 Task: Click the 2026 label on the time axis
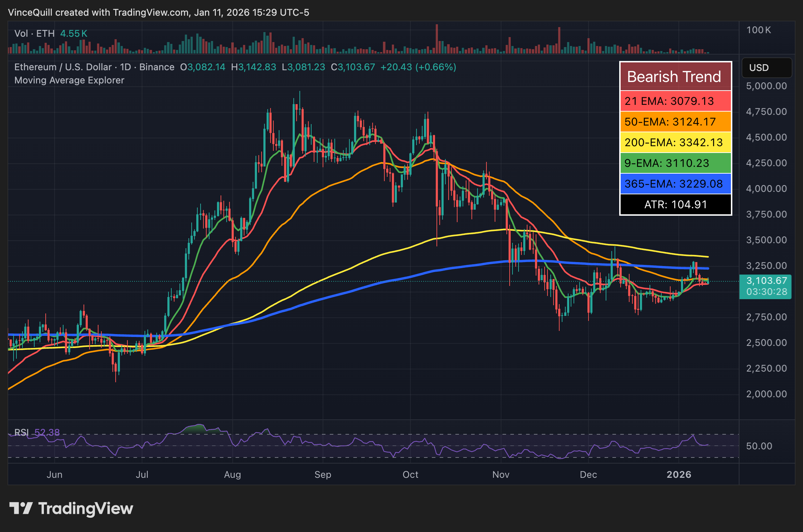[679, 475]
